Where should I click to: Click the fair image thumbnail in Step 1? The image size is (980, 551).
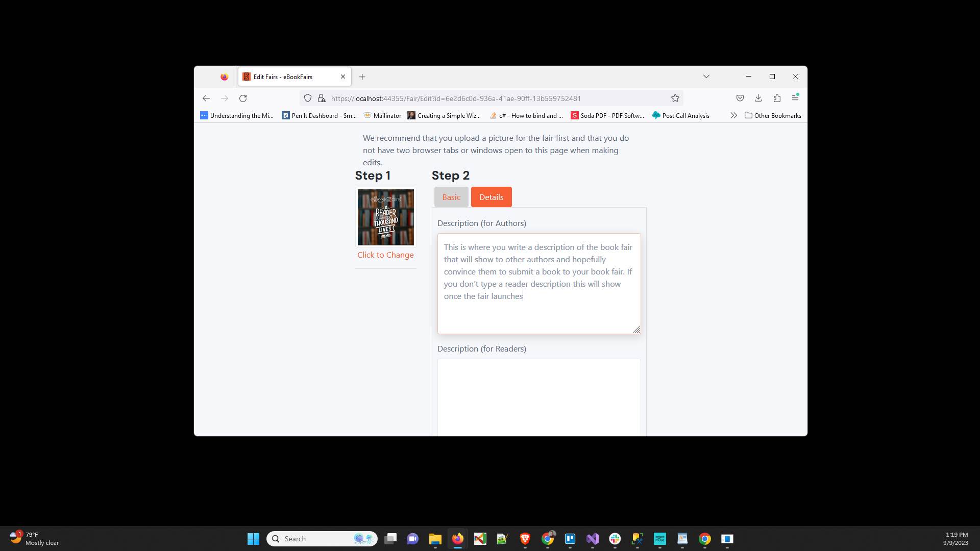click(385, 217)
